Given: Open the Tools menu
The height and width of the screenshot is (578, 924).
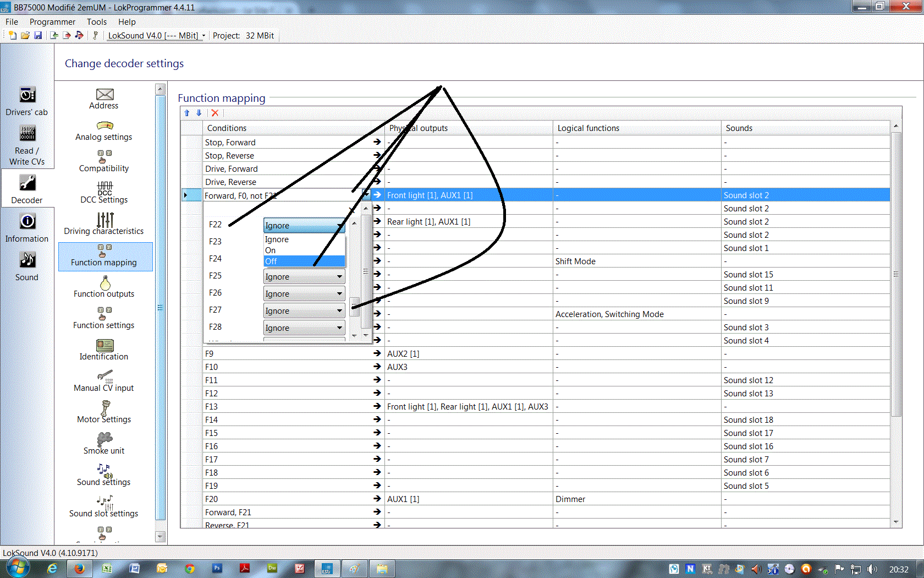Looking at the screenshot, I should 97,22.
